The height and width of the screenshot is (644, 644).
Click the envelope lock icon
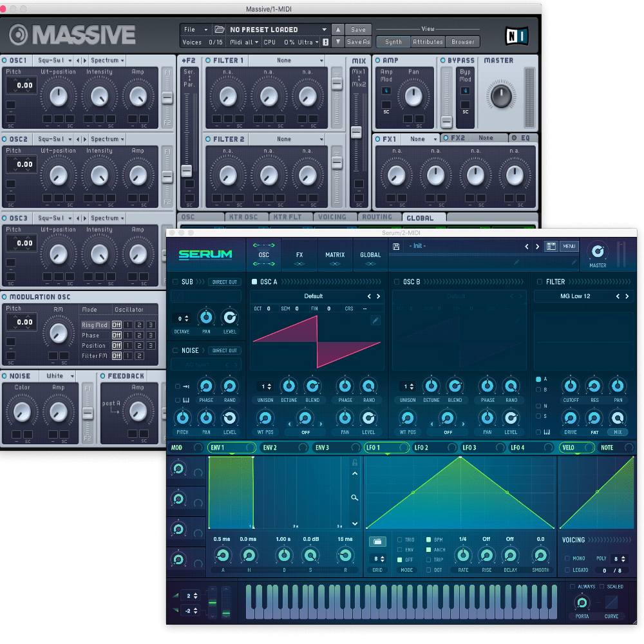pyautogui.click(x=354, y=462)
